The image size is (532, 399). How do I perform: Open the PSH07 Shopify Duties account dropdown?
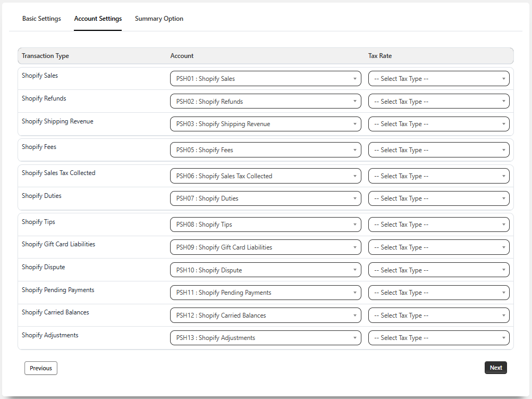265,198
